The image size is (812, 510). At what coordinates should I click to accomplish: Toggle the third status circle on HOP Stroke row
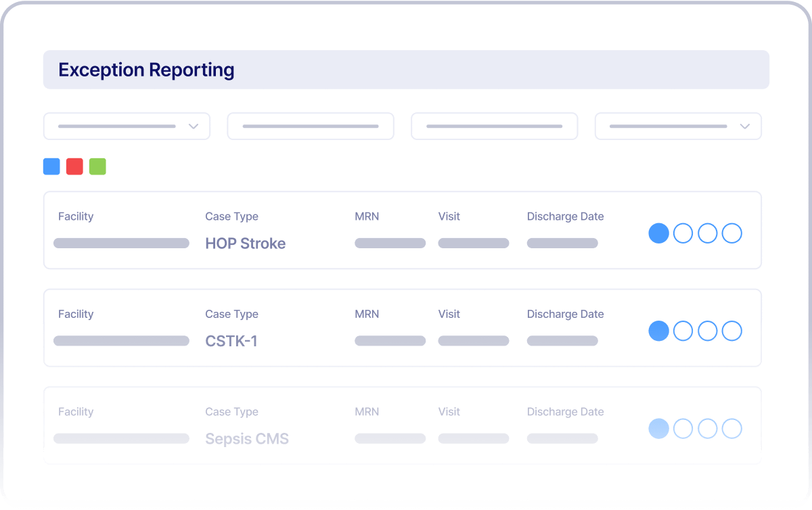[707, 233]
